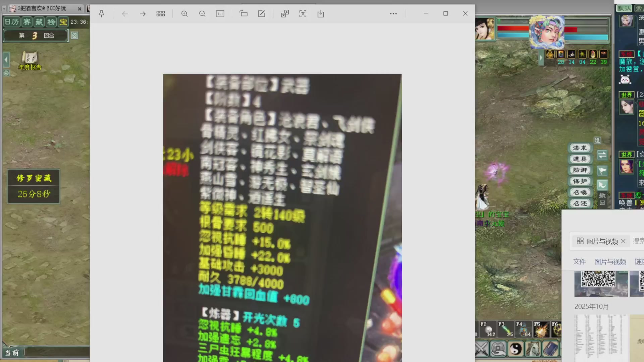Select the Zoom in tool on the viewer toolbar
The height and width of the screenshot is (362, 644).
tap(184, 14)
